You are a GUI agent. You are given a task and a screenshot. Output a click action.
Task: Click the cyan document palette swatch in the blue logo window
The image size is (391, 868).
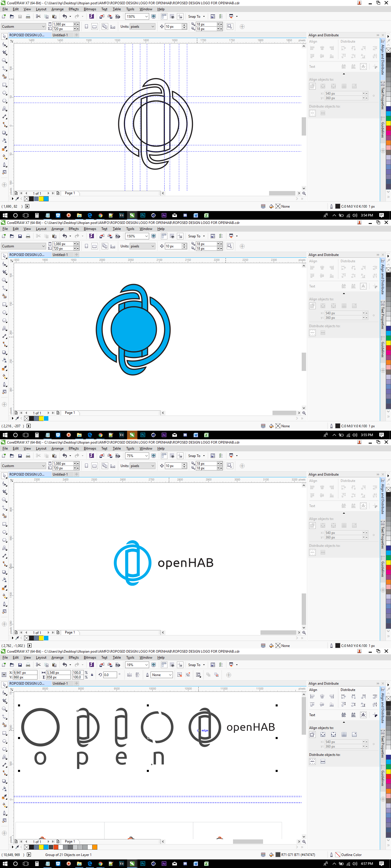coord(46,418)
